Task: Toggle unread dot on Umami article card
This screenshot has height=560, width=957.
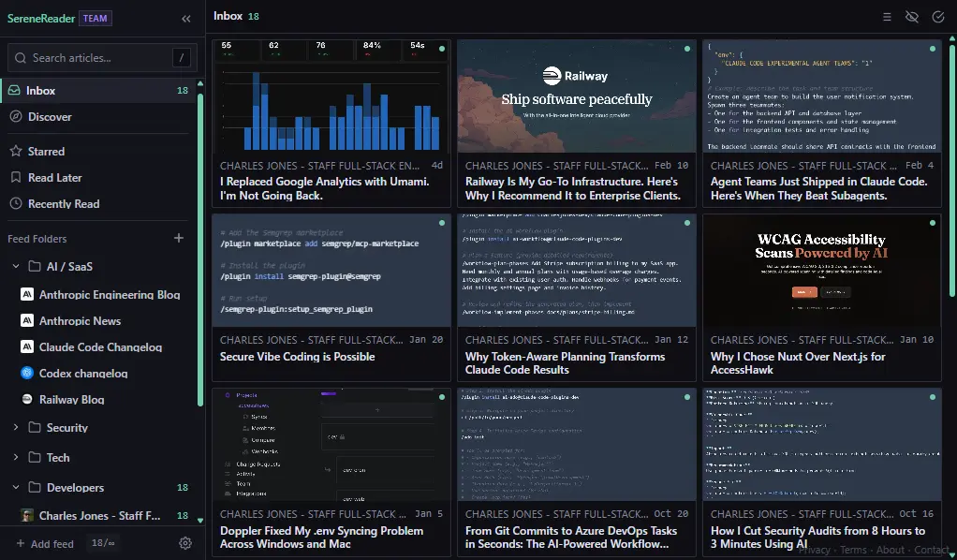Action: 442,49
